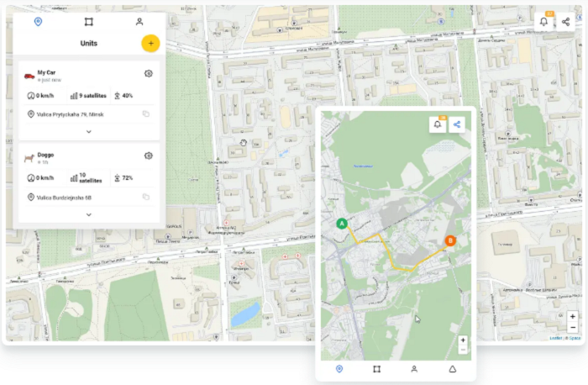
Task: Open notifications bell on desktop map
Action: (x=544, y=23)
